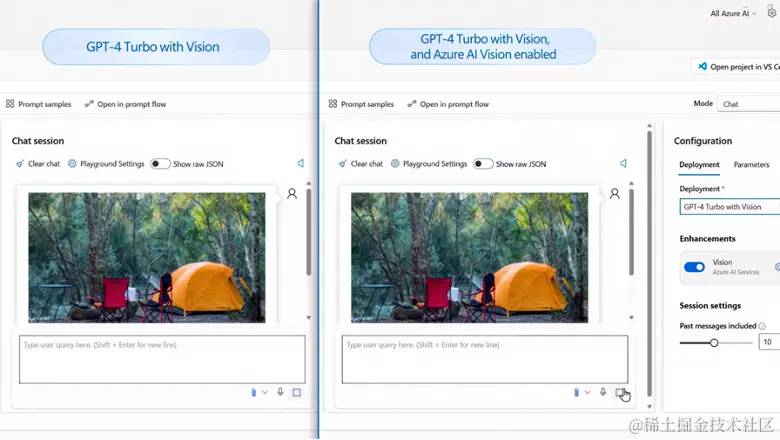Click Open in prompt flow, left pane

(125, 104)
